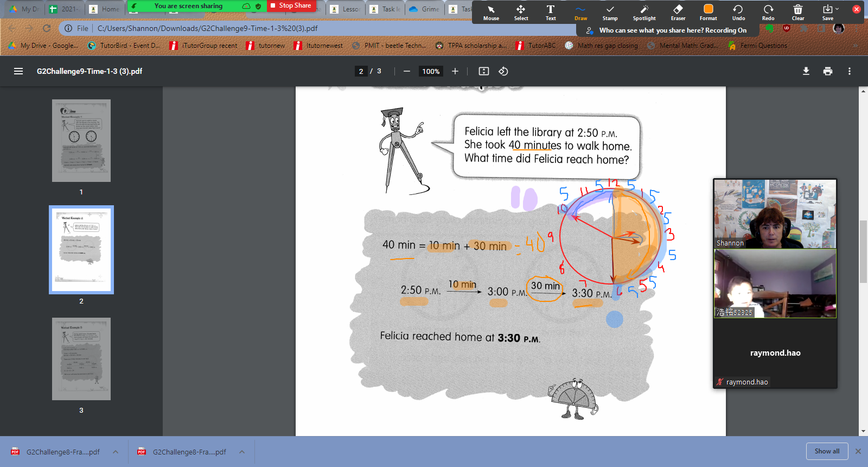Viewport: 868px width, 467px height.
Task: Choose the Select annotation tool
Action: coord(521,12)
